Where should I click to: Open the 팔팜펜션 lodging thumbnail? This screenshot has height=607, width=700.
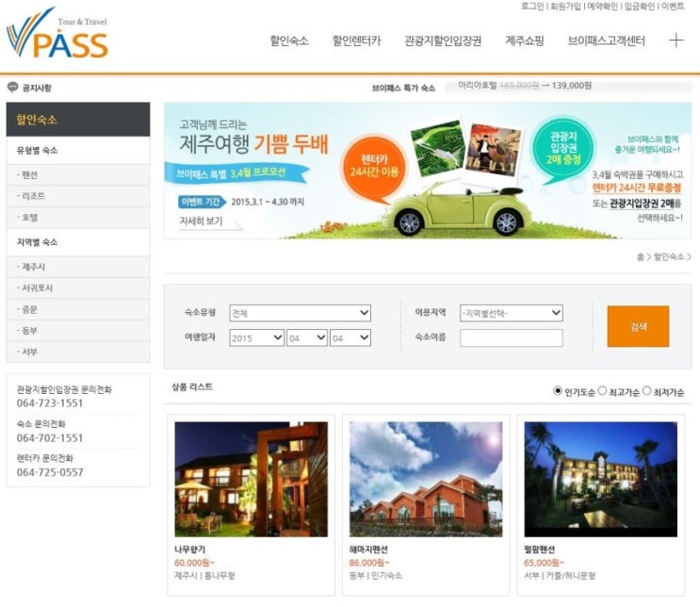tap(600, 479)
